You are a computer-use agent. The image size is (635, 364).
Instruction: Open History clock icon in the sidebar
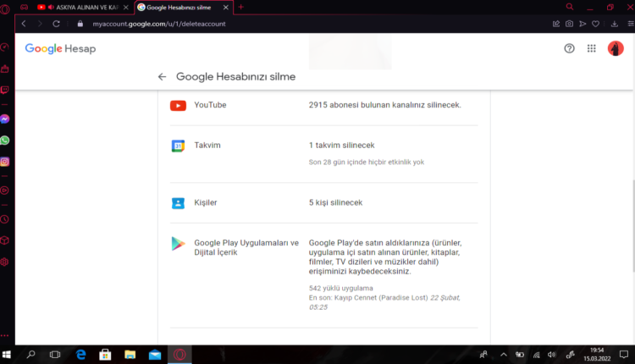pyautogui.click(x=5, y=219)
